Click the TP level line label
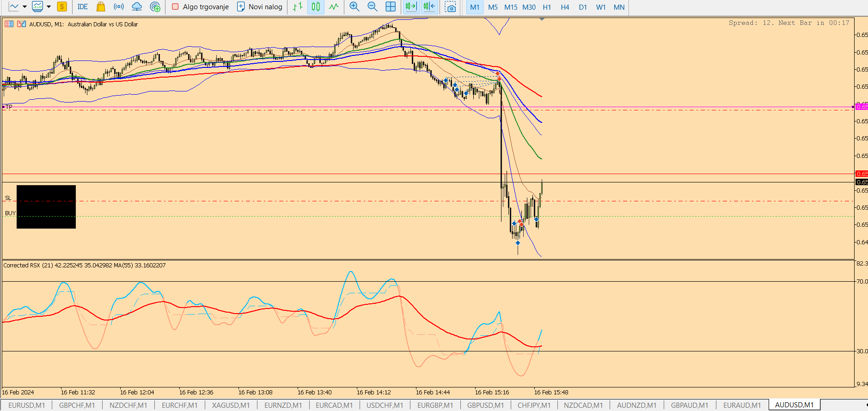The height and width of the screenshot is (411, 868). [9, 107]
